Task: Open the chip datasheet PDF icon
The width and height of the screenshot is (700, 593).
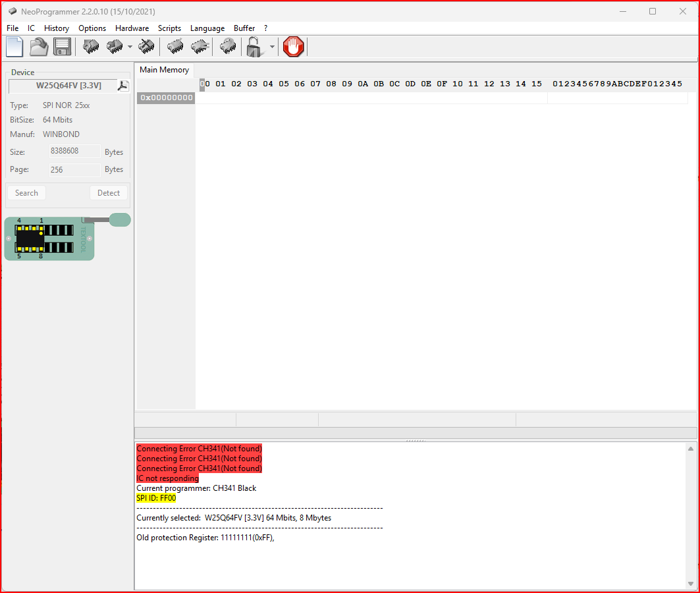Action: pos(123,86)
